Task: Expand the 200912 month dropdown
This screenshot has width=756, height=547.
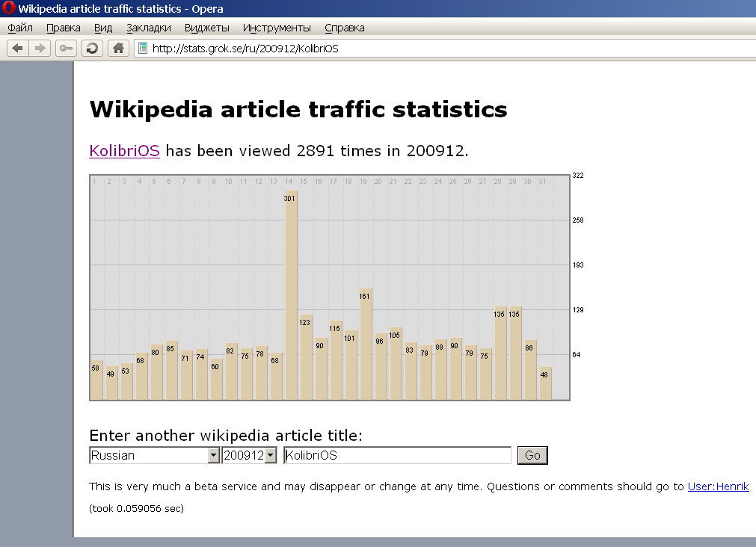Action: (x=270, y=455)
